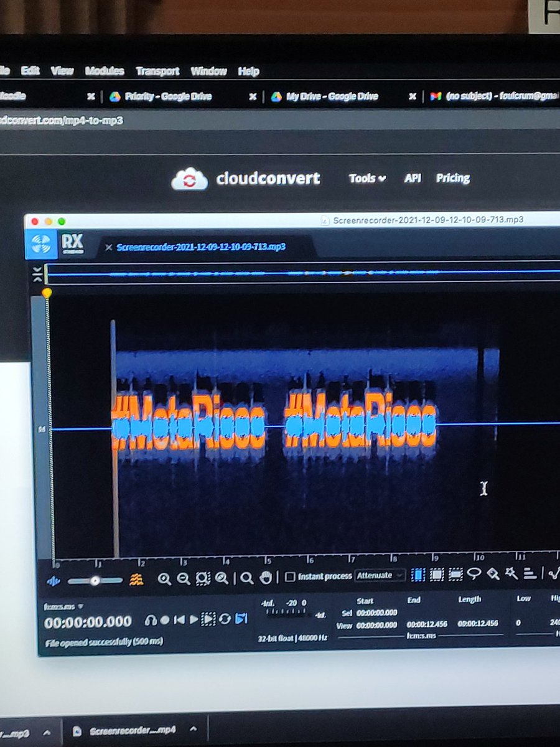The width and height of the screenshot is (560, 747).
Task: Toggle loop playback icon
Action: click(225, 619)
